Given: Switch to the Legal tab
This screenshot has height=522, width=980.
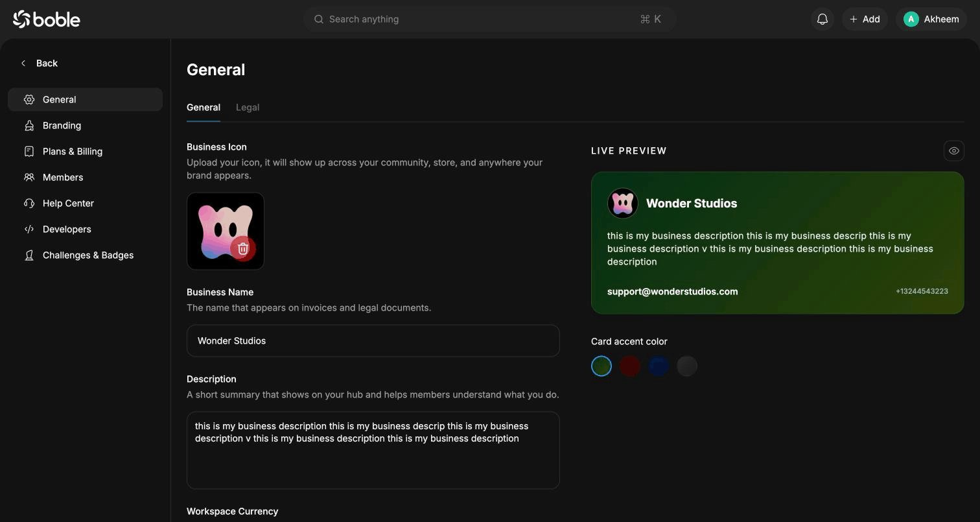Looking at the screenshot, I should (x=248, y=108).
